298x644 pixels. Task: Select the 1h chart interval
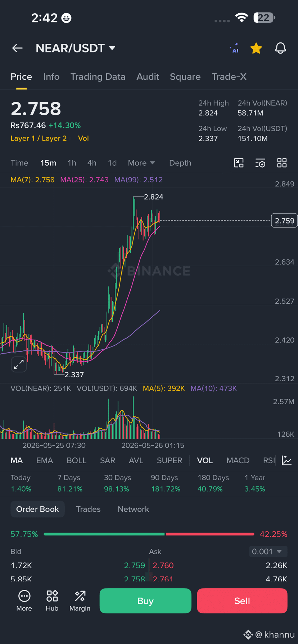(x=72, y=163)
